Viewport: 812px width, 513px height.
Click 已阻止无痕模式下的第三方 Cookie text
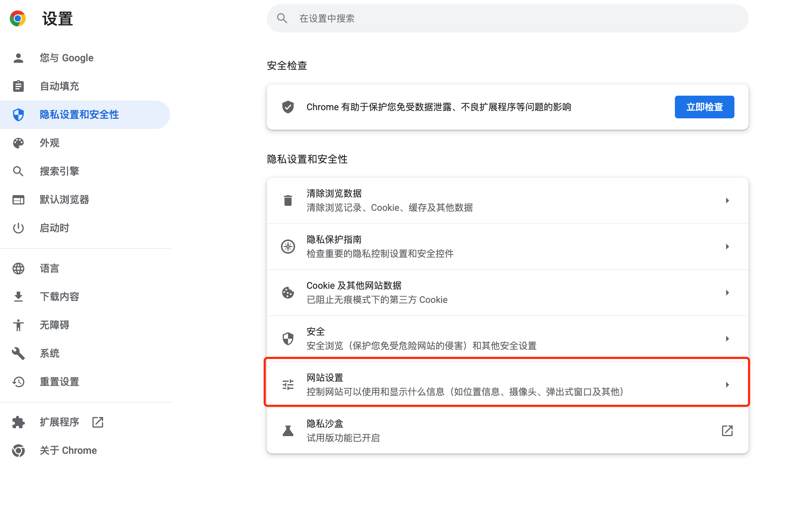[x=377, y=300]
